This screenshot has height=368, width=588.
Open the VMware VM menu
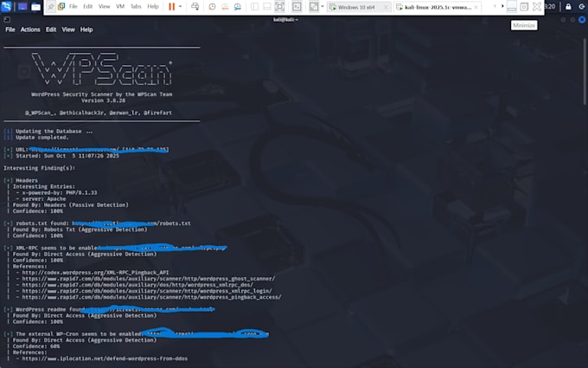120,6
